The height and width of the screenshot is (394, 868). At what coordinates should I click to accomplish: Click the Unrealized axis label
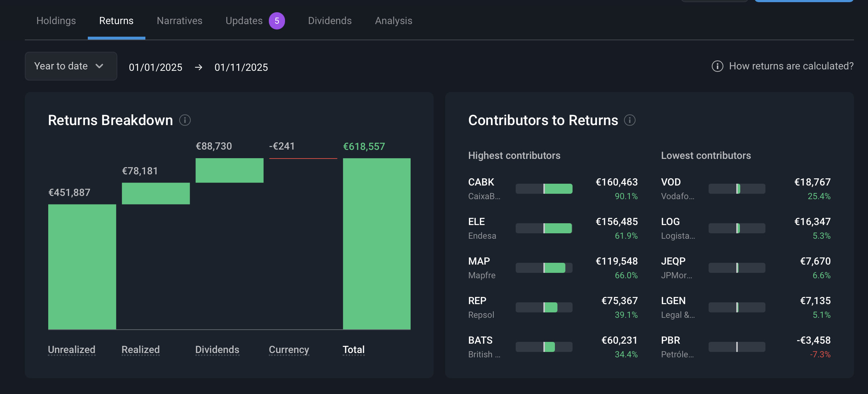[72, 349]
